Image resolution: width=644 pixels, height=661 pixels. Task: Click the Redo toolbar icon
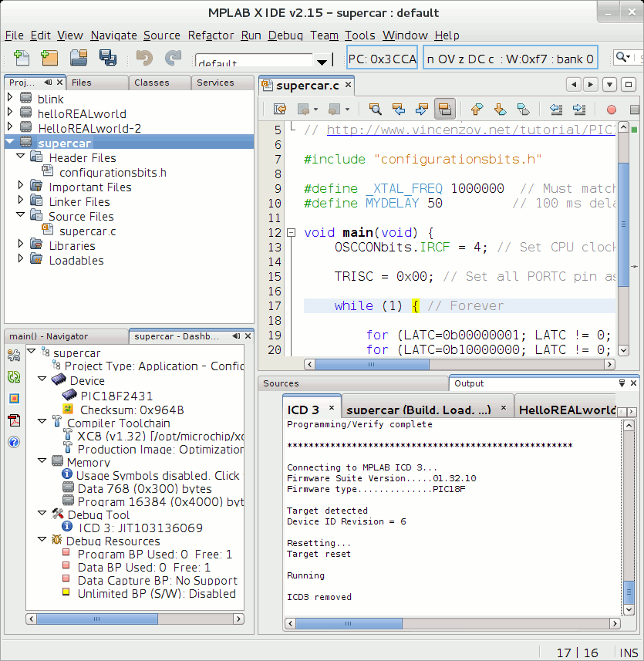(x=173, y=58)
